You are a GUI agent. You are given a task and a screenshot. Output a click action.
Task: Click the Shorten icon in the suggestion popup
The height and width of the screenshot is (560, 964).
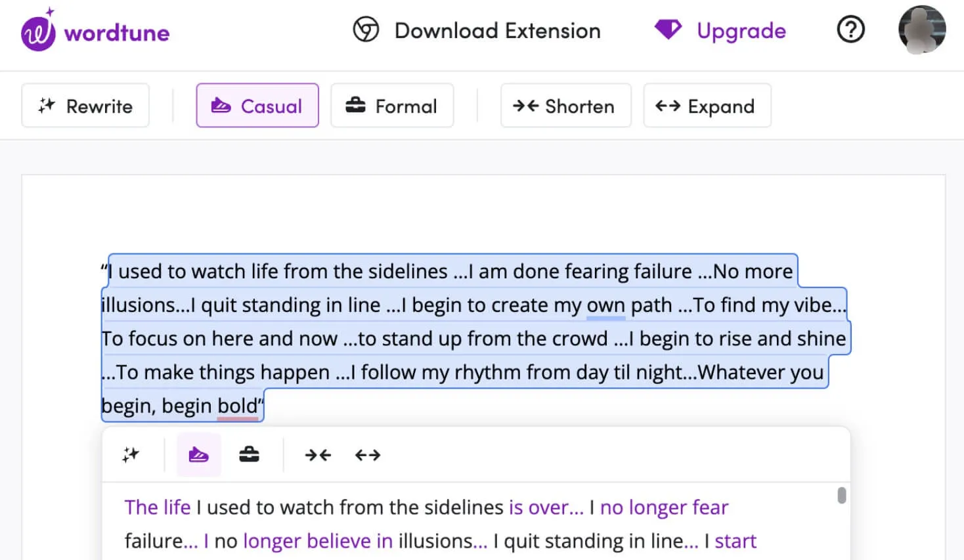317,454
